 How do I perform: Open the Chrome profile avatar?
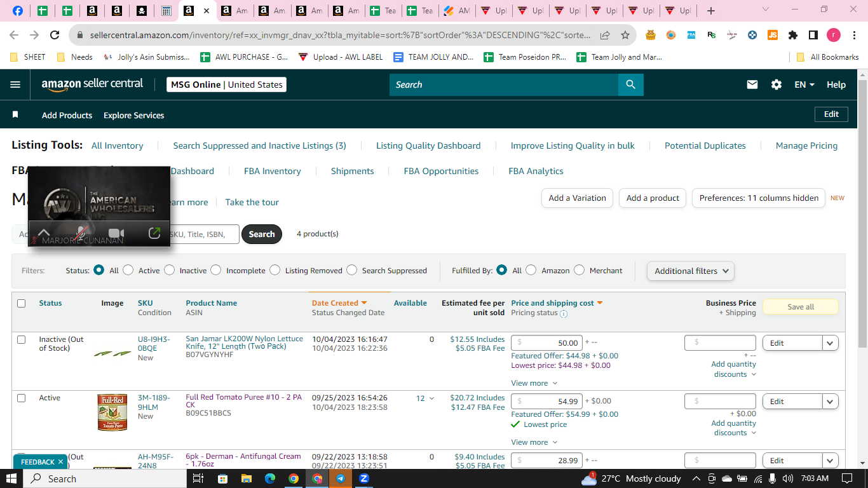click(x=833, y=35)
